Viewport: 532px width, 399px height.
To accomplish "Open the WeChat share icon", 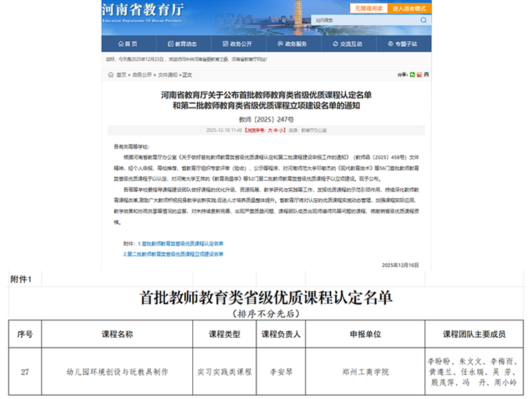I will (x=412, y=74).
